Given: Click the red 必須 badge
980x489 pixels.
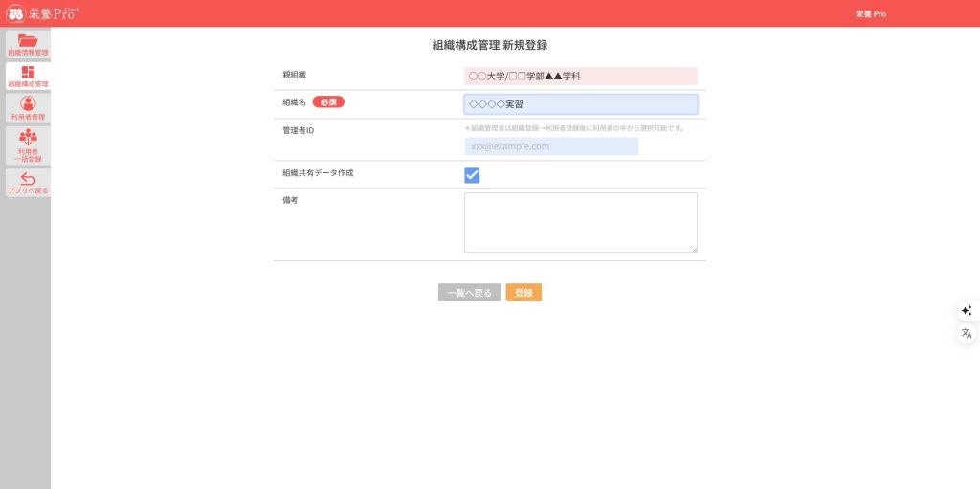Looking at the screenshot, I should pyautogui.click(x=328, y=101).
